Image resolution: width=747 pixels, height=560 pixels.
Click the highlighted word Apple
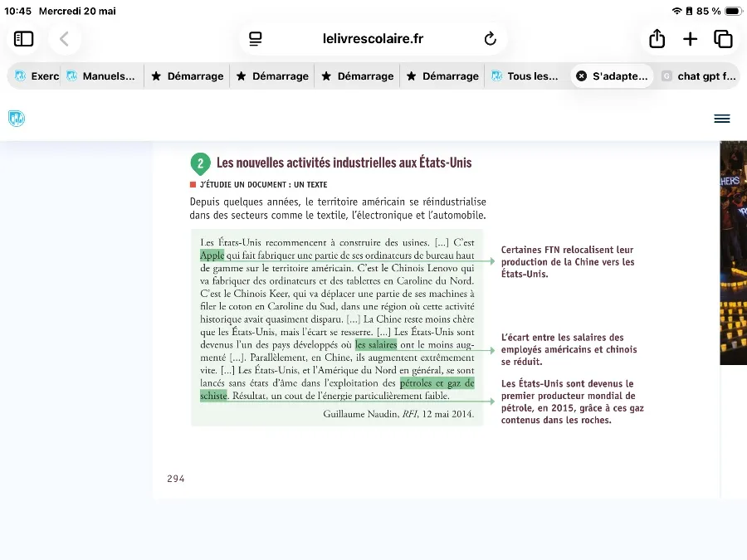point(212,256)
